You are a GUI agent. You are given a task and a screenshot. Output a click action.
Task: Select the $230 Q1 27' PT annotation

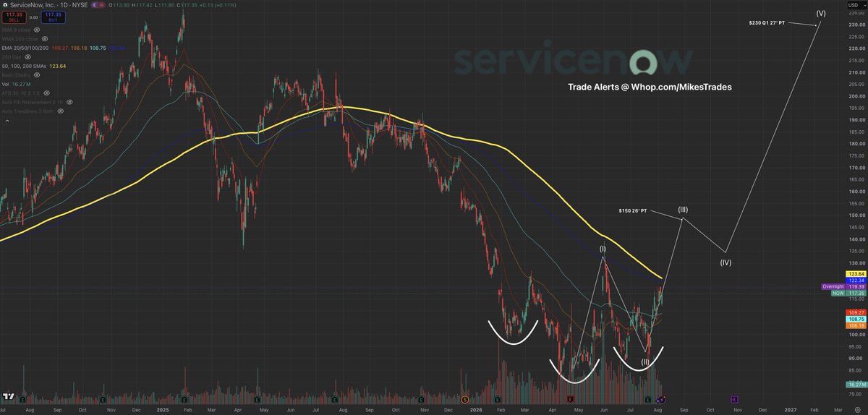click(x=768, y=23)
